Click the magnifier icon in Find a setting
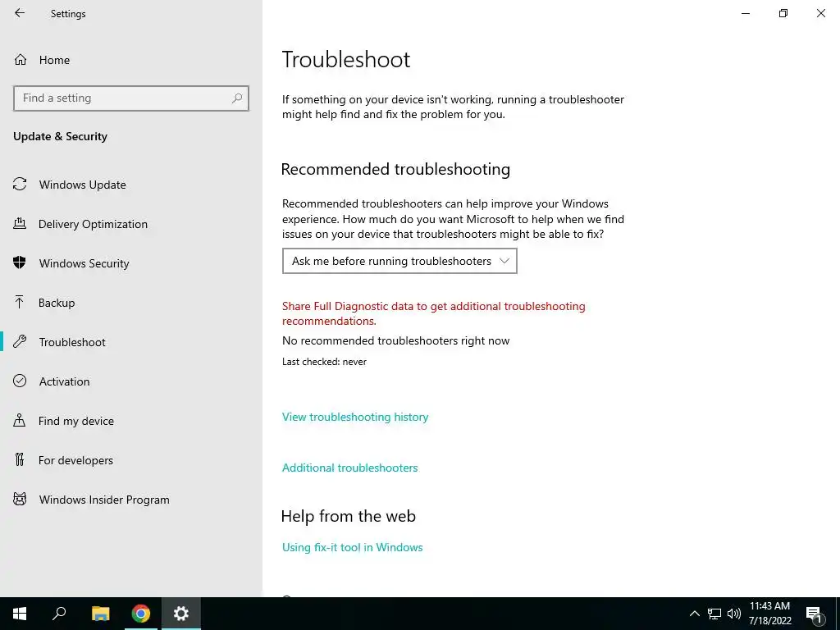This screenshot has width=840, height=630. [237, 98]
